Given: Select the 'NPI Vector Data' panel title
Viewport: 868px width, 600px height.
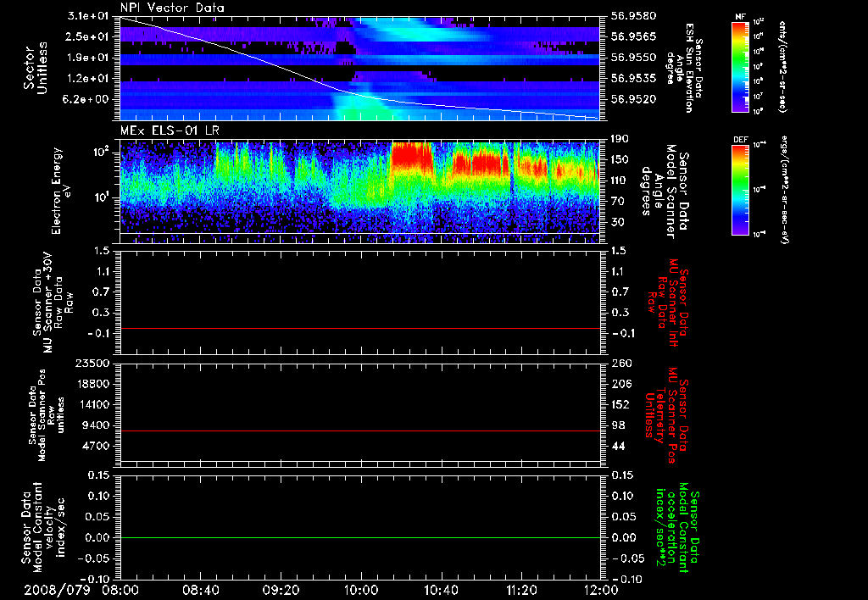Looking at the screenshot, I should 172,8.
